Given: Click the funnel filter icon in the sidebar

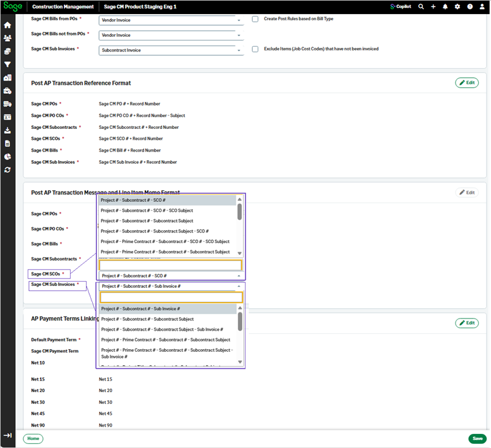Looking at the screenshot, I should point(7,64).
